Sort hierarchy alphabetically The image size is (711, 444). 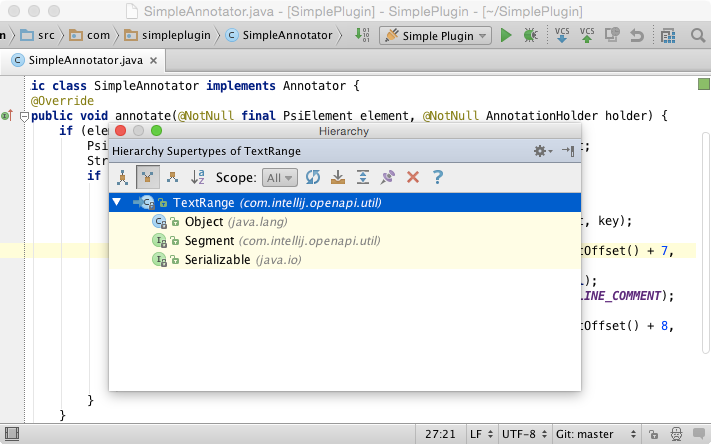(x=197, y=177)
